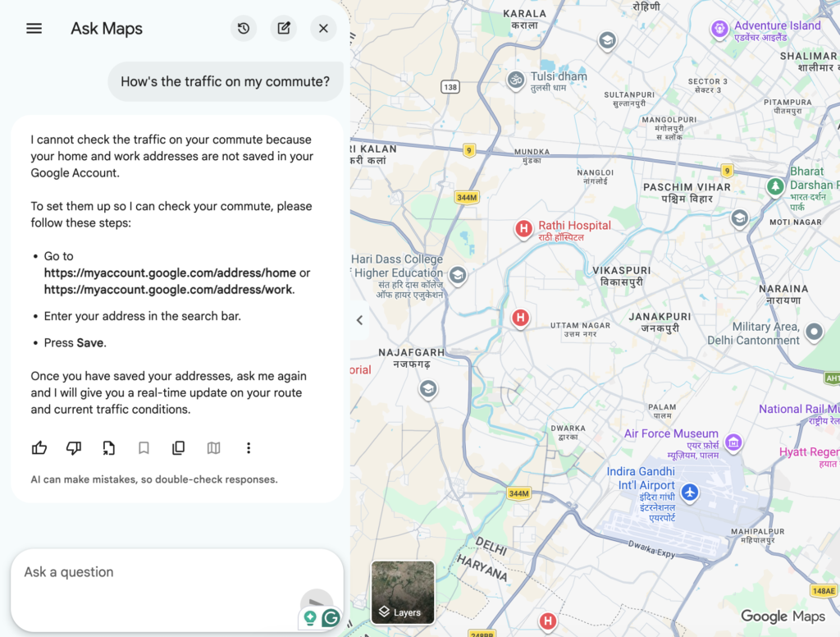Click the green lightbulb extension icon

pos(309,618)
